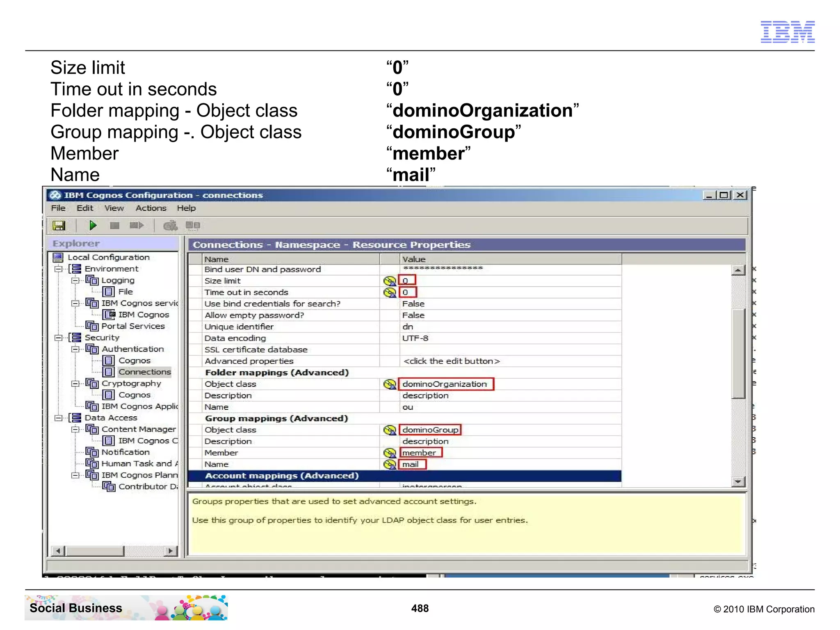Open the Edit menu
Viewport: 840px width, 630px height.
point(85,208)
